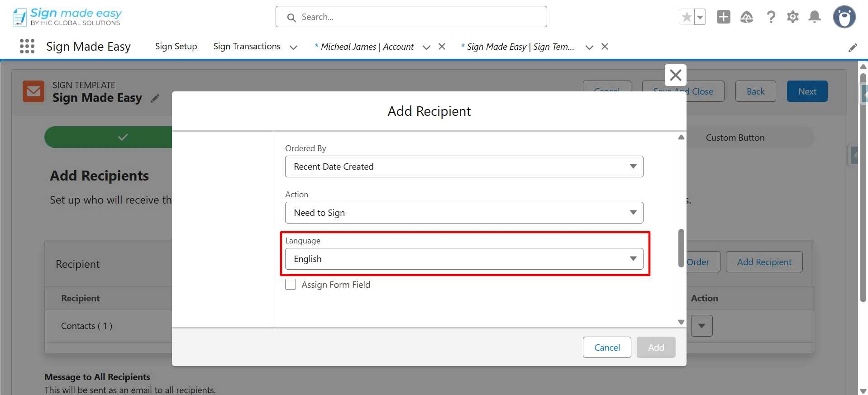Open the Help question mark icon

pos(771,17)
